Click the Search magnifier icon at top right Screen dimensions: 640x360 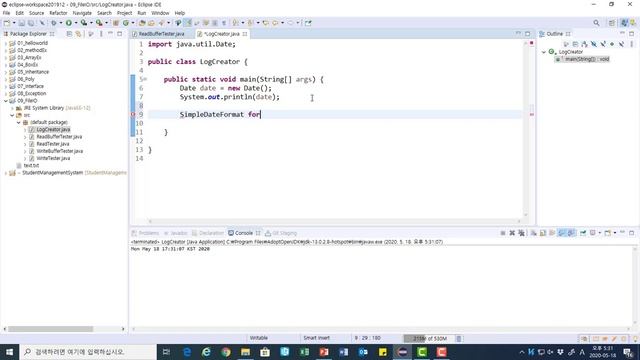[596, 23]
